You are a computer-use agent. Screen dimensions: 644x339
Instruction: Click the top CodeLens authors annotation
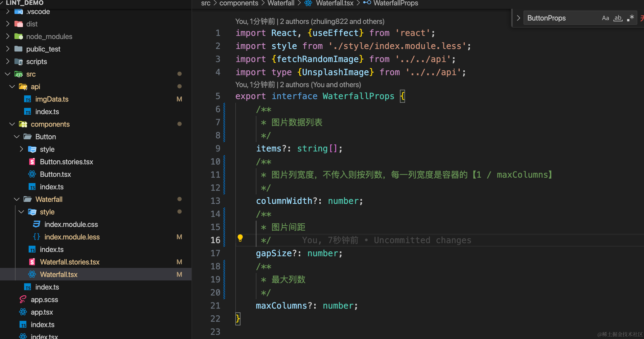coord(310,21)
